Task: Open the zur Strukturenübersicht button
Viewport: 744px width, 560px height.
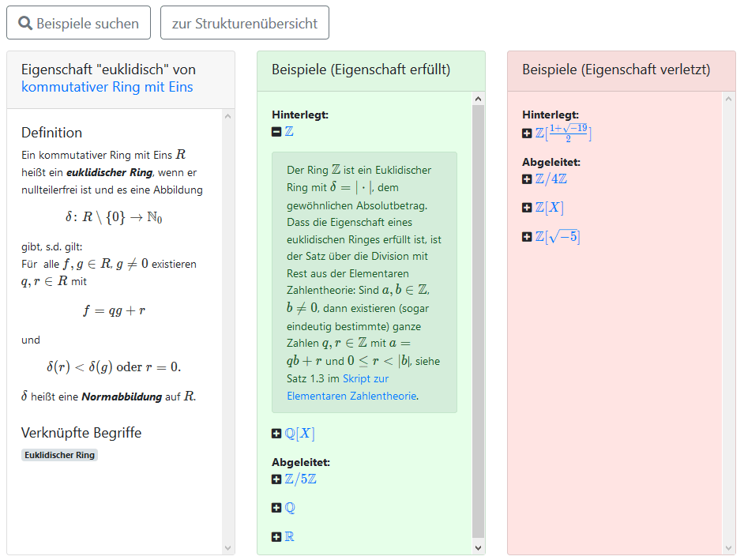Action: point(244,24)
